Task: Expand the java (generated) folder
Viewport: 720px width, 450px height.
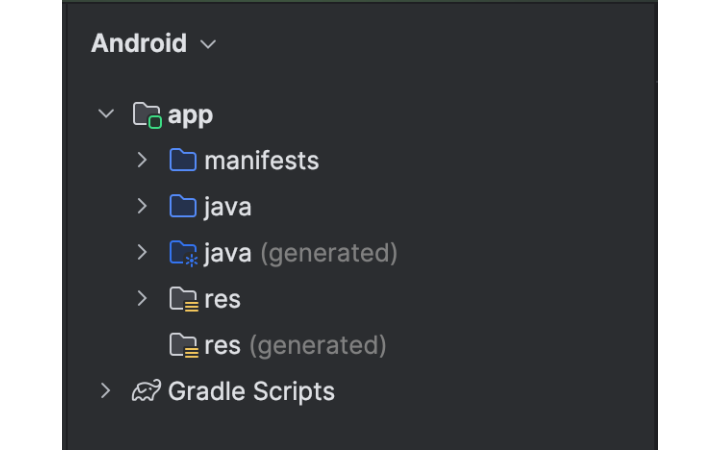Action: point(142,253)
